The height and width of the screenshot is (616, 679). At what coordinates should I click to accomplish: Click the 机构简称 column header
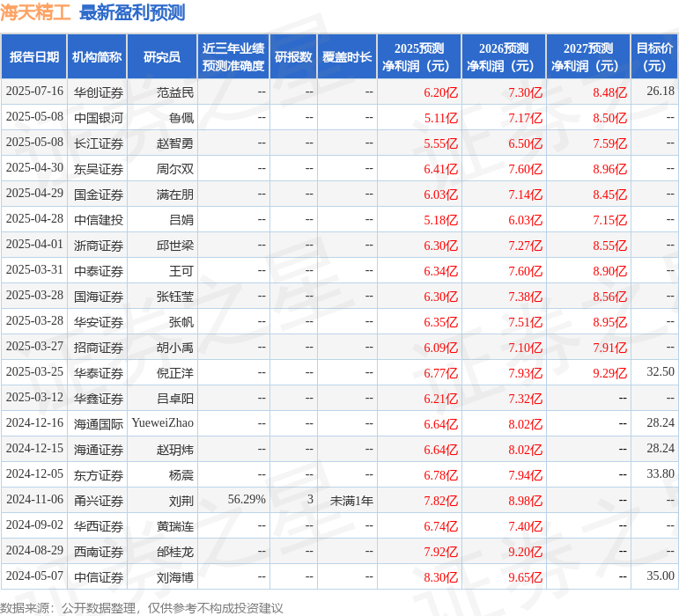click(97, 56)
